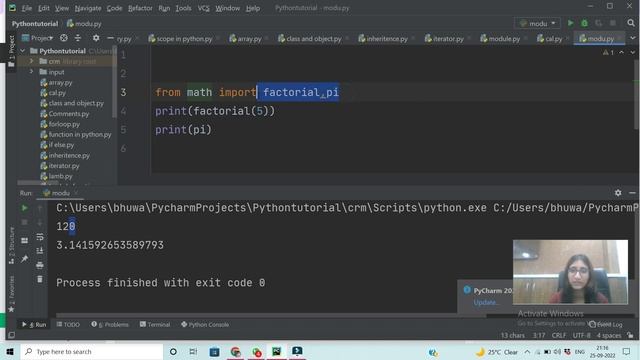Open Project panel settings gear

coord(96,38)
